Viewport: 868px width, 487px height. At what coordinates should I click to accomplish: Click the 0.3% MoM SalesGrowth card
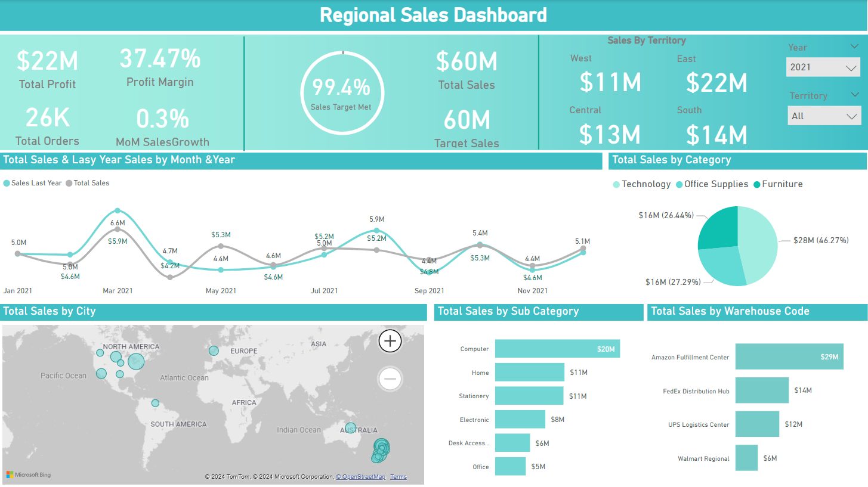(x=162, y=126)
